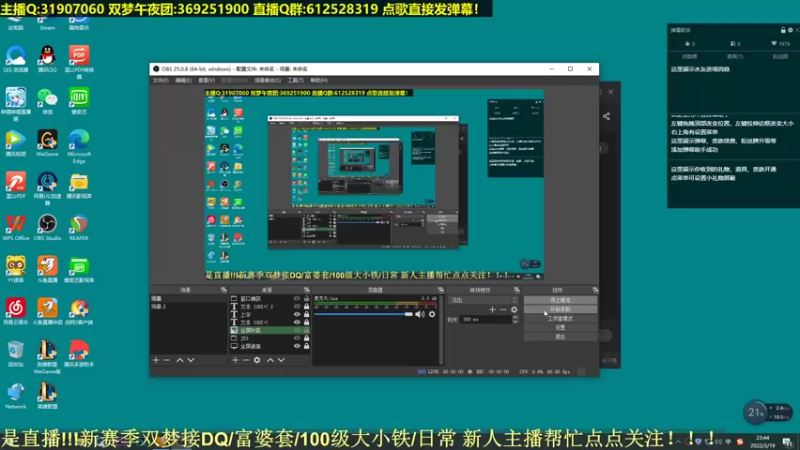
Task: Open the NetEase Cloud Music desktop icon
Action: point(16,312)
